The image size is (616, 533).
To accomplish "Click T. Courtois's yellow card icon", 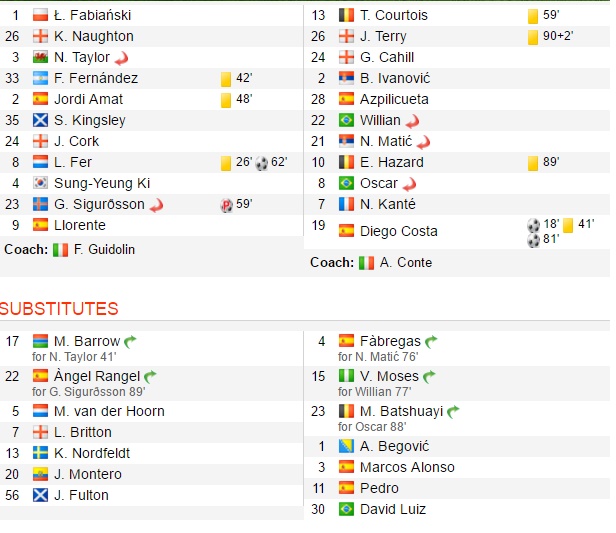I will pos(533,16).
